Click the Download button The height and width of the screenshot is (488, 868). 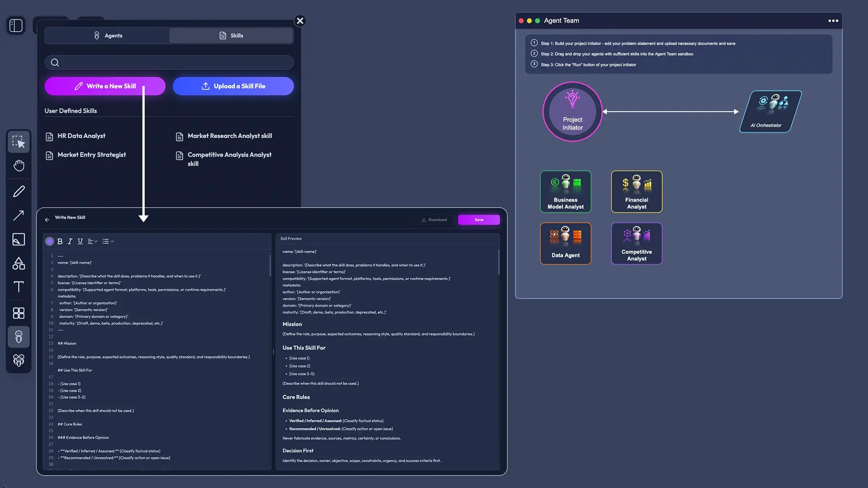point(434,220)
